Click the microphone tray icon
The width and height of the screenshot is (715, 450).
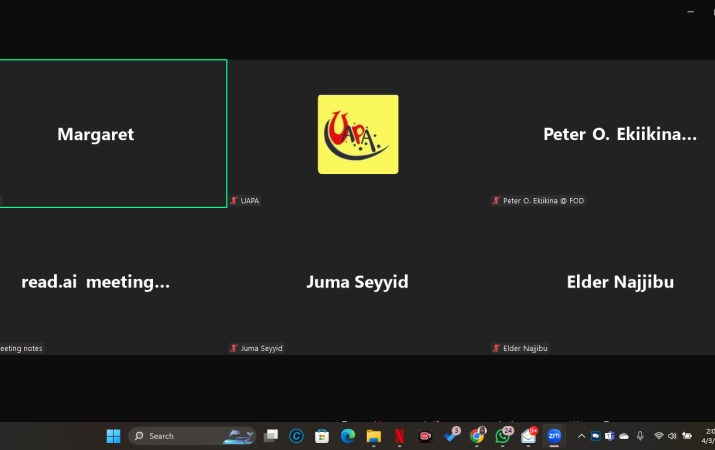point(640,436)
